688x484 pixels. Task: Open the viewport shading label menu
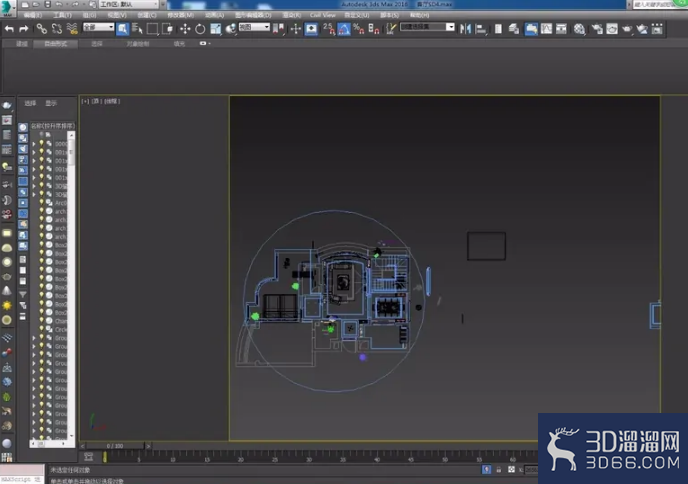(112, 101)
